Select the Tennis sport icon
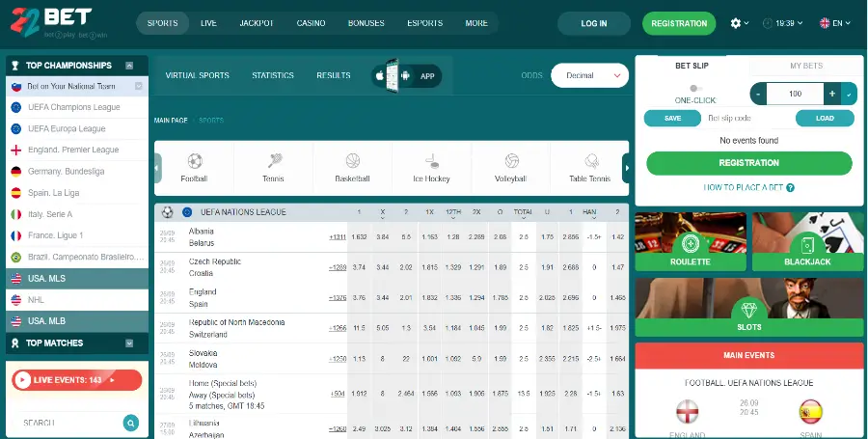 point(275,161)
